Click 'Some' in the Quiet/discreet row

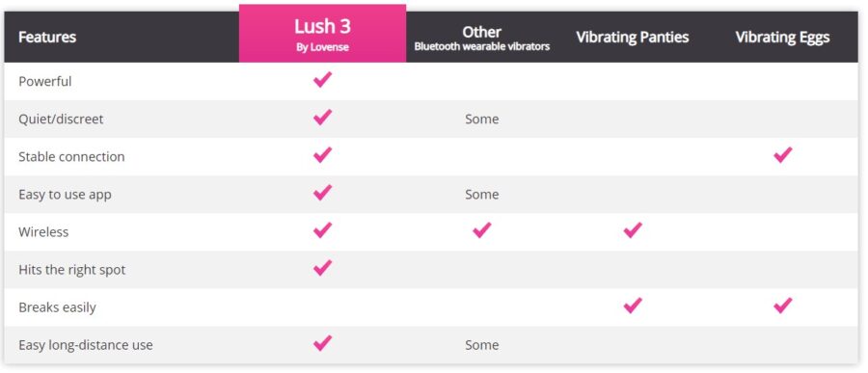tap(481, 119)
